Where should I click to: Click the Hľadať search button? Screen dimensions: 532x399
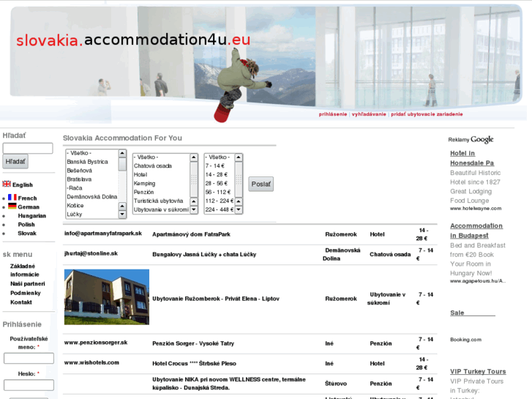pyautogui.click(x=15, y=162)
